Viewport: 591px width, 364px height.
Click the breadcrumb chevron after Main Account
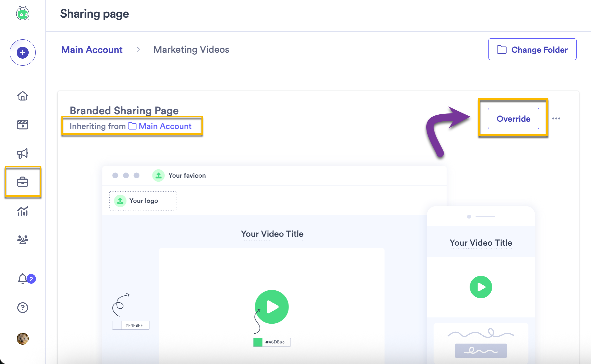(138, 49)
